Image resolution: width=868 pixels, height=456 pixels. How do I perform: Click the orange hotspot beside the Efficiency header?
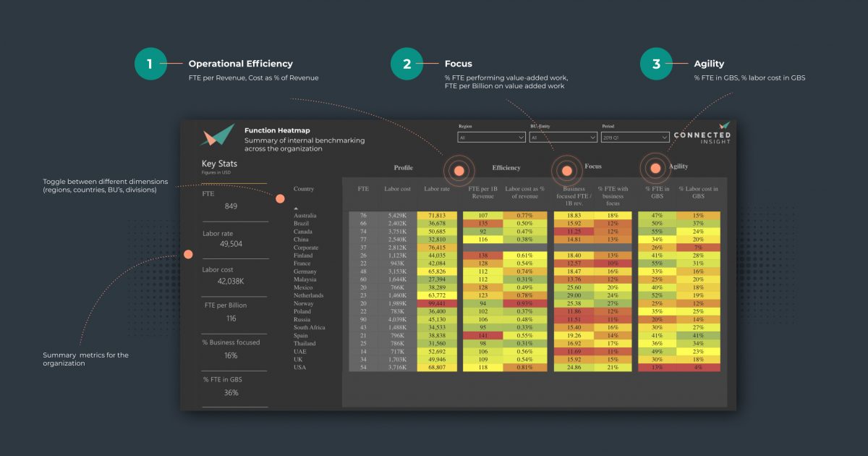point(460,171)
